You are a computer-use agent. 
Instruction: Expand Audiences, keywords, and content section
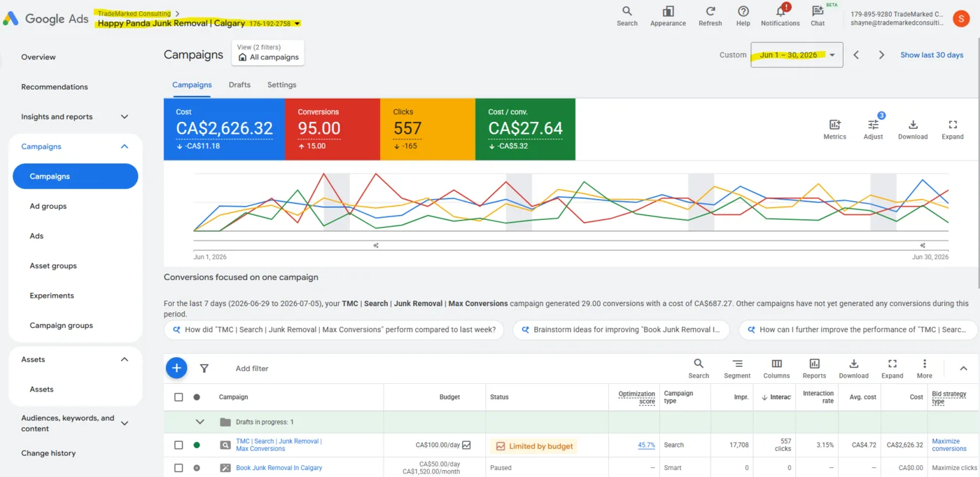click(x=125, y=423)
